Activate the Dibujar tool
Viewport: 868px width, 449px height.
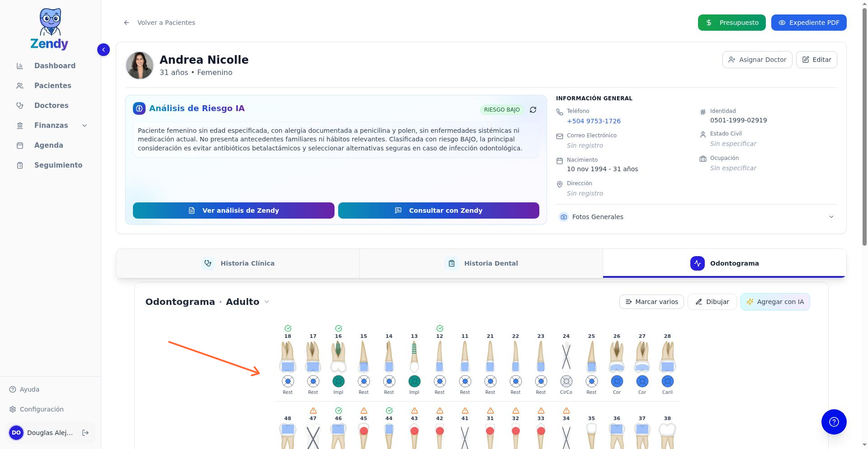tap(712, 302)
